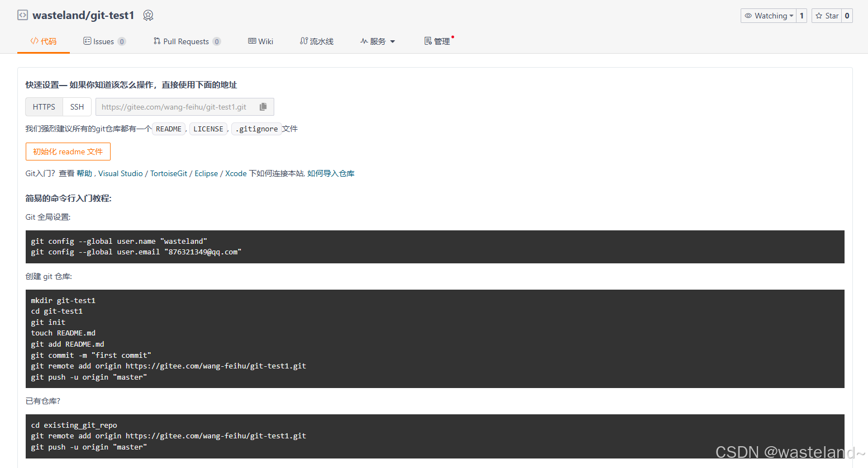Open the wasteland/git-test1 repository title link
Image resolution: width=868 pixels, height=468 pixels.
point(83,16)
